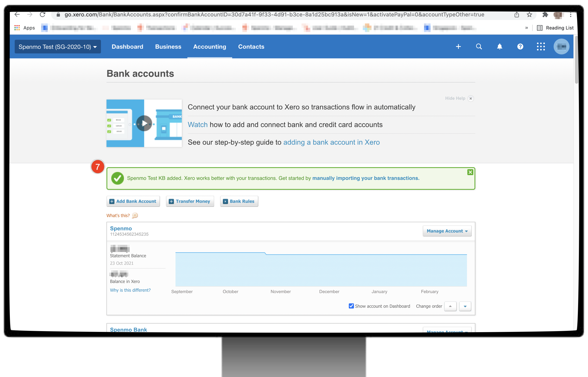
Task: Click the plus create new icon
Action: click(x=458, y=47)
